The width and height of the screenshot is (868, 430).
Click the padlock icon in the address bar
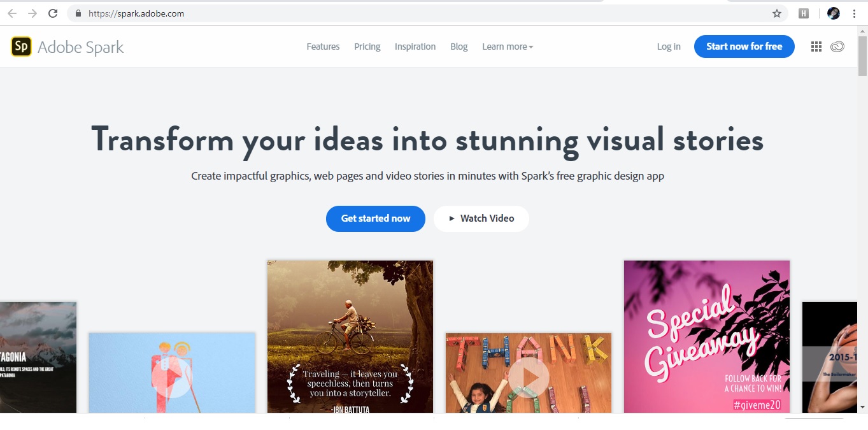point(78,13)
